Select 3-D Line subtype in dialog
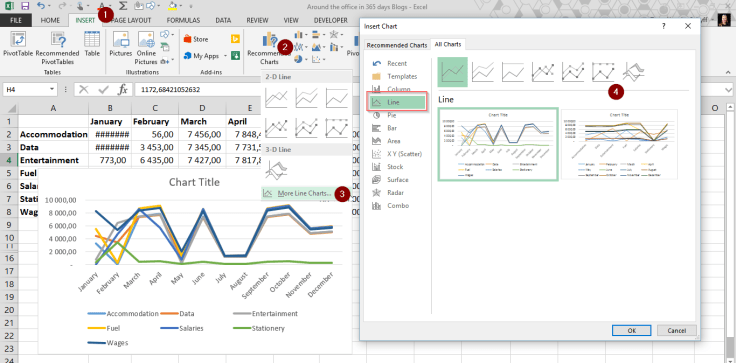This screenshot has height=363, width=736. click(633, 72)
